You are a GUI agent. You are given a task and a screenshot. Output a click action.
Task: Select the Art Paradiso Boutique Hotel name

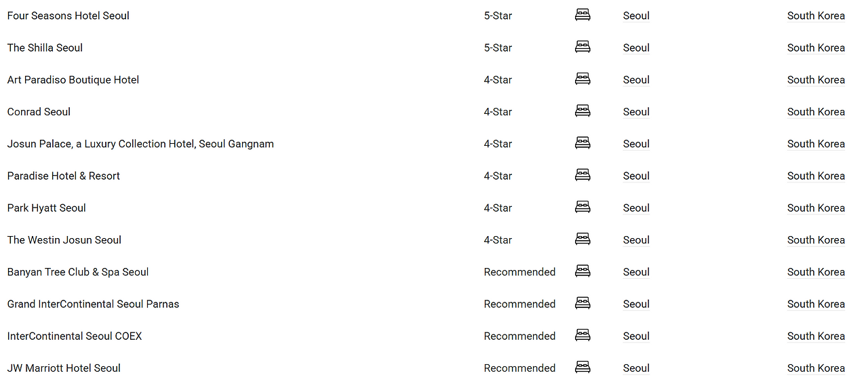[x=73, y=80]
